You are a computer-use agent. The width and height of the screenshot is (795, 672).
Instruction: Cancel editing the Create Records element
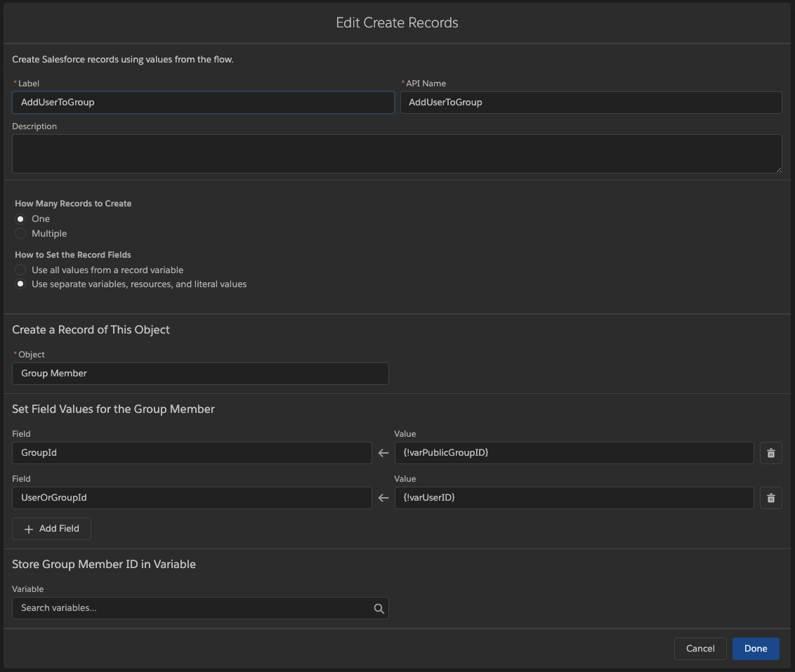pos(699,648)
